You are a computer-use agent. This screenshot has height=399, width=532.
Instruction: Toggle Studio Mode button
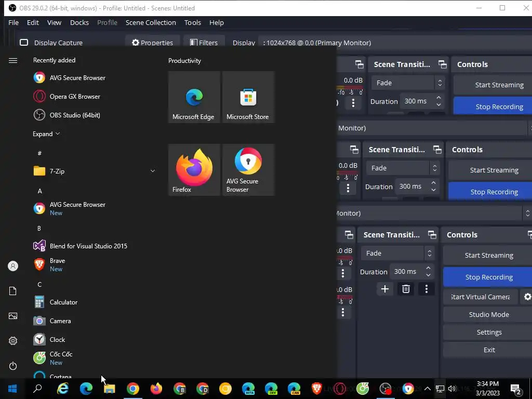[x=488, y=314]
